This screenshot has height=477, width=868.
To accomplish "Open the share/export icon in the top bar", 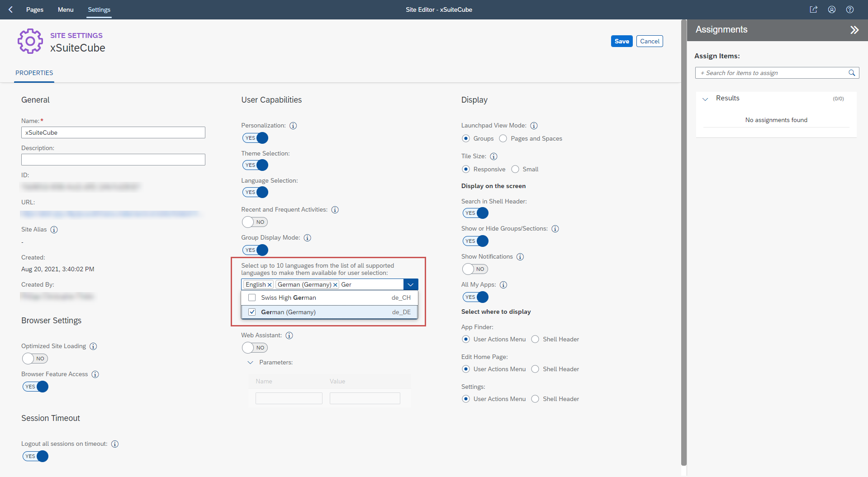I will tap(813, 9).
